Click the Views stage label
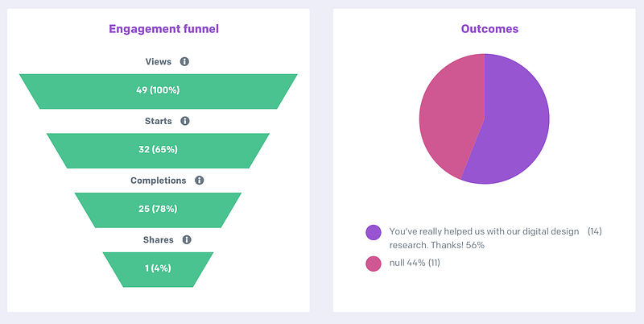 (x=158, y=62)
